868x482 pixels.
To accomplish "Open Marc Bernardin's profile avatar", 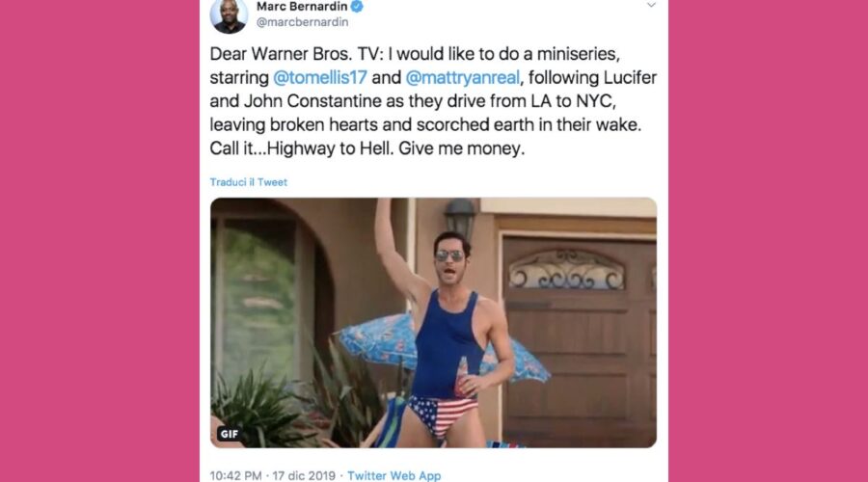I will tap(229, 15).
